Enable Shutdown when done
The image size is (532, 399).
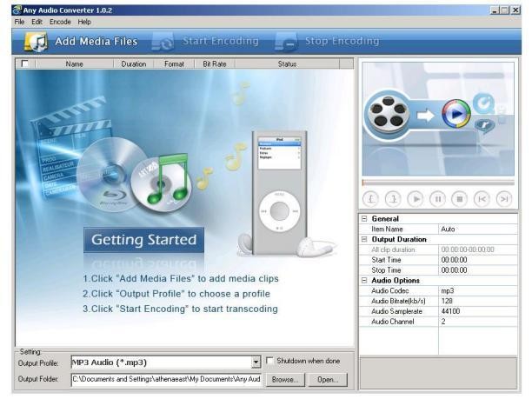[269, 361]
